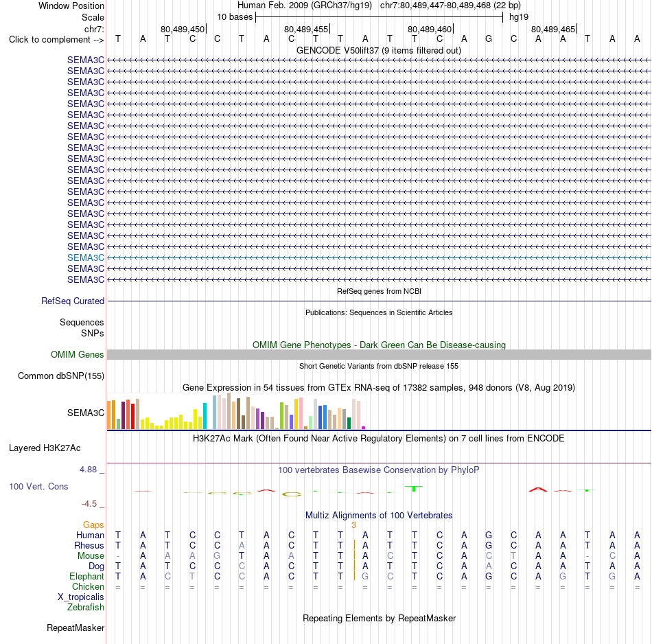Click 'Short Genetic Variants from dbSNP release 155'
652x644 pixels.
coord(379,367)
